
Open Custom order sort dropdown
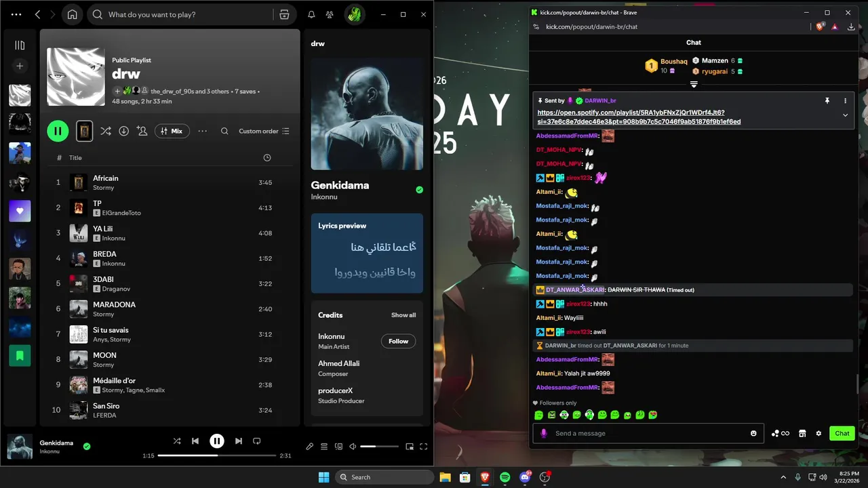(264, 131)
